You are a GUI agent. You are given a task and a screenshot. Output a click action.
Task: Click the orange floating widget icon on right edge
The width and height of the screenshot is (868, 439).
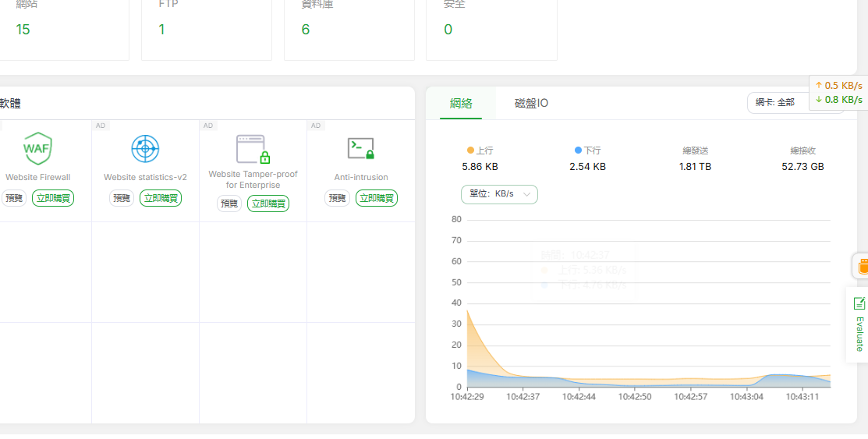862,267
